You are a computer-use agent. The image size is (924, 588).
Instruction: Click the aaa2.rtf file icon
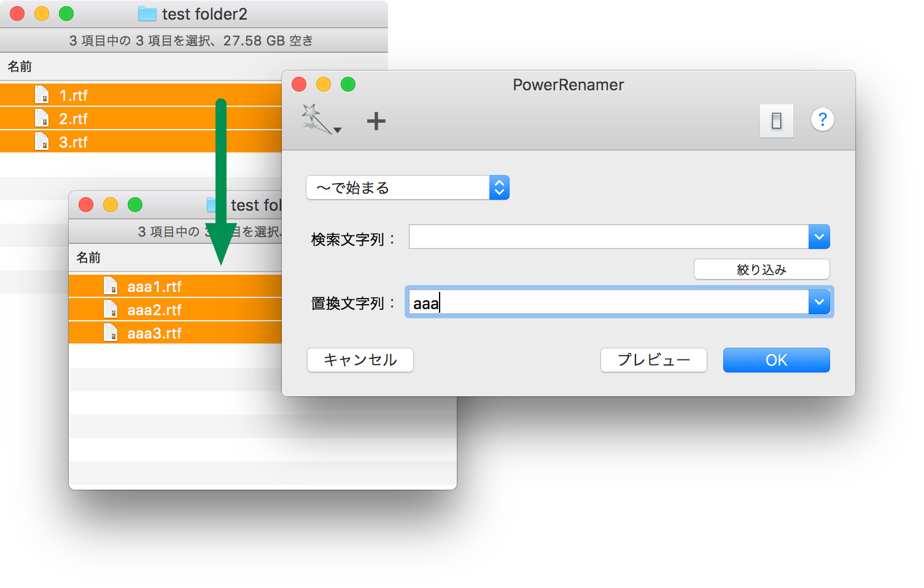coord(111,310)
